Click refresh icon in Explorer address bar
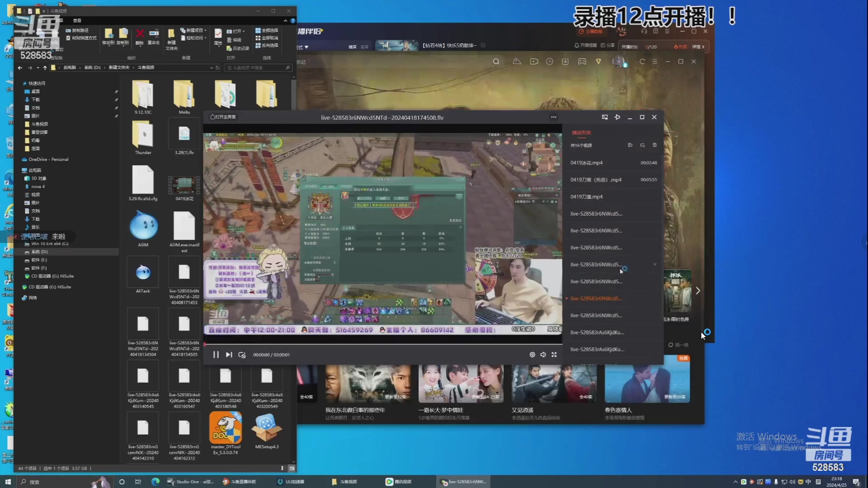Image resolution: width=868 pixels, height=488 pixels. tap(217, 68)
